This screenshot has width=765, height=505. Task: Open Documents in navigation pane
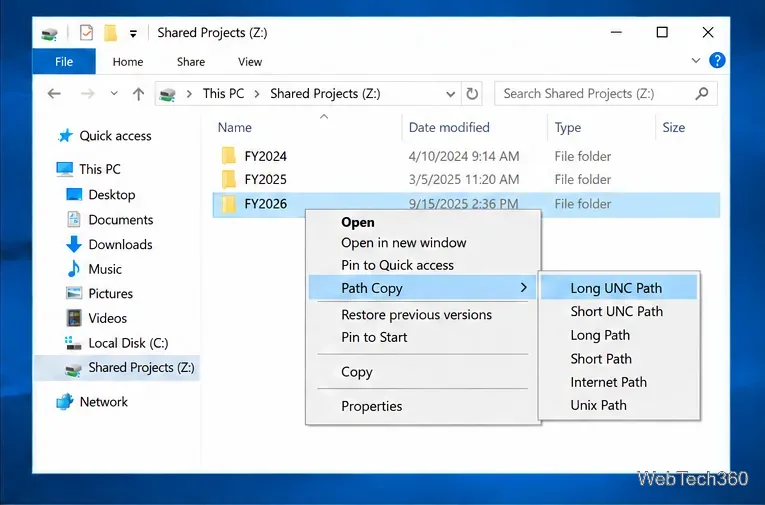[121, 220]
